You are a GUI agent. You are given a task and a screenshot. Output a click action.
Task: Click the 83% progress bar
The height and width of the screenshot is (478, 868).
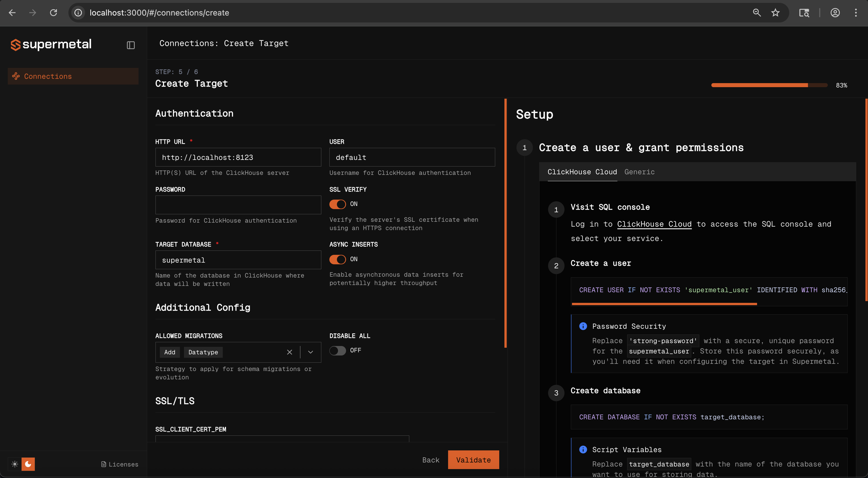[769, 85]
